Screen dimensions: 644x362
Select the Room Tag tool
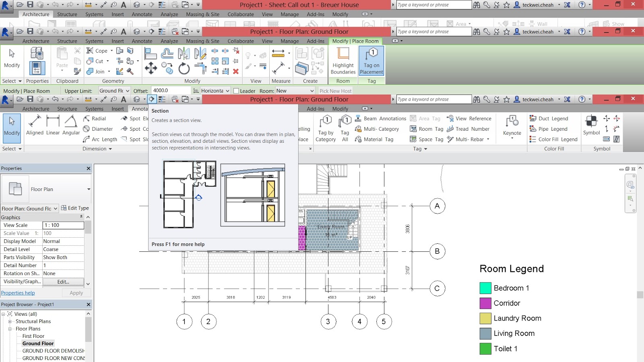click(x=426, y=129)
